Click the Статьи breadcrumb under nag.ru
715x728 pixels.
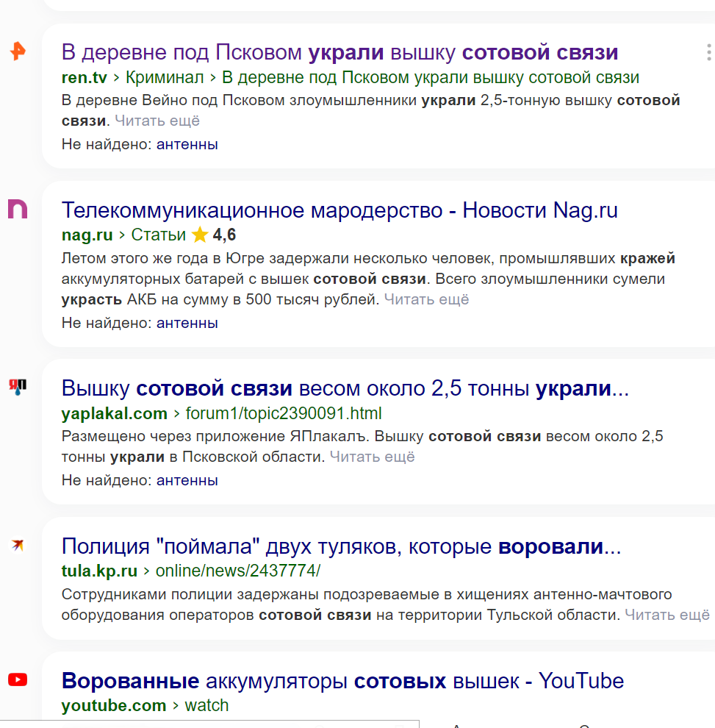click(158, 235)
